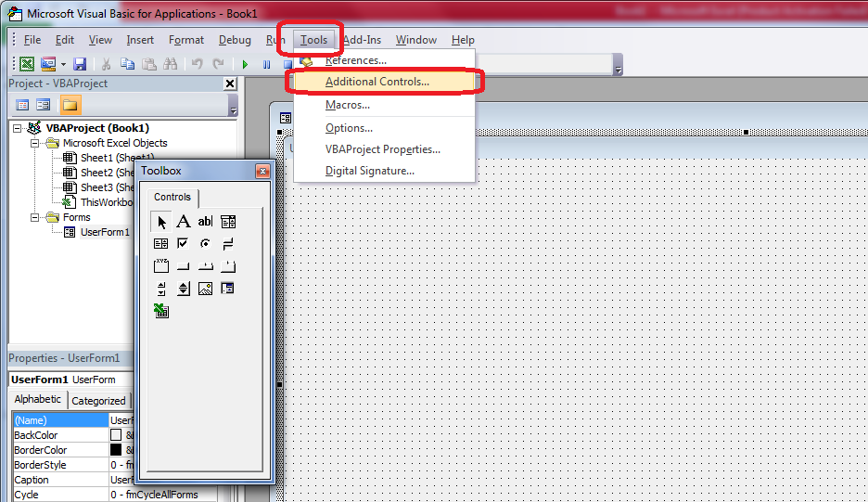Open Find with the binoculars icon
The image size is (868, 502).
(x=171, y=64)
